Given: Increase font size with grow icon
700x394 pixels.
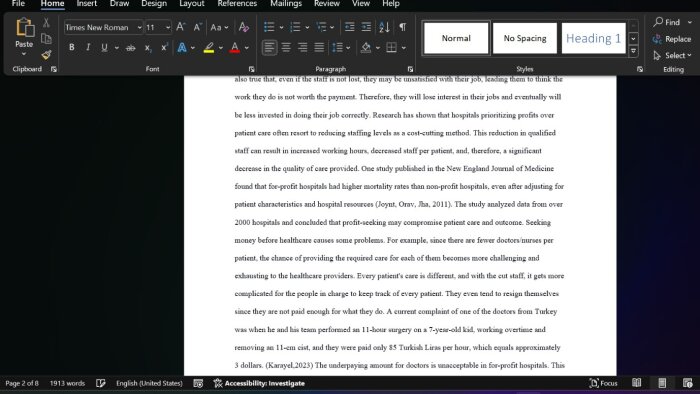Looking at the screenshot, I should click(180, 27).
